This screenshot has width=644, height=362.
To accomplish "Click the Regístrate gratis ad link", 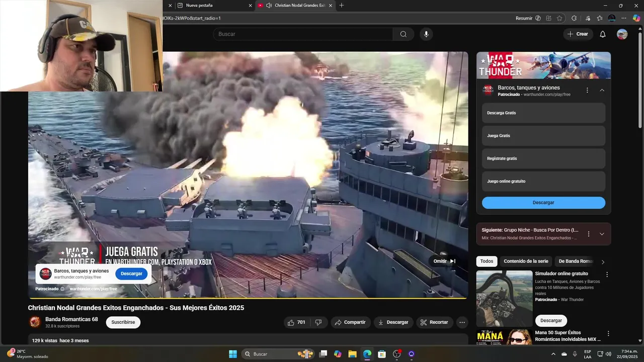I will click(543, 158).
